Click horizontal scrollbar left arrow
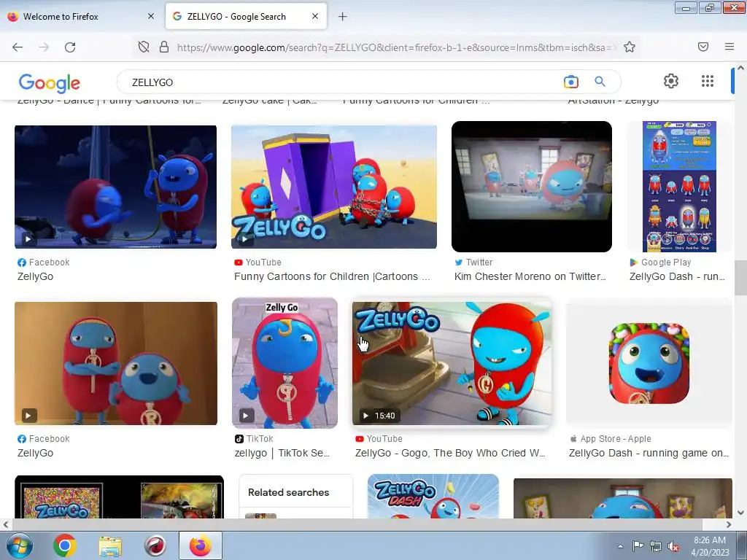The width and height of the screenshot is (747, 560). (5, 525)
